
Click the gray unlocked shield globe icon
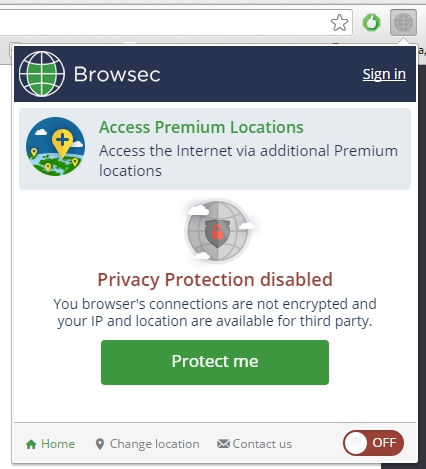click(x=218, y=231)
